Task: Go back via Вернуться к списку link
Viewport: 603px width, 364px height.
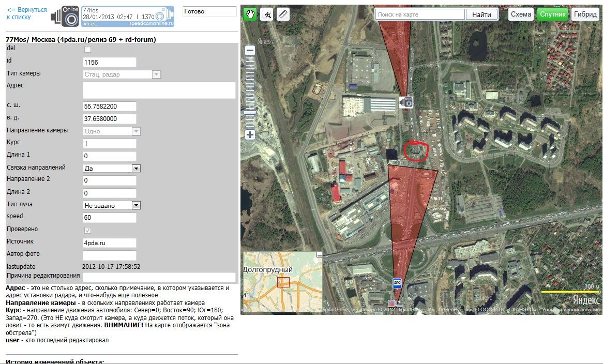Action: [26, 13]
